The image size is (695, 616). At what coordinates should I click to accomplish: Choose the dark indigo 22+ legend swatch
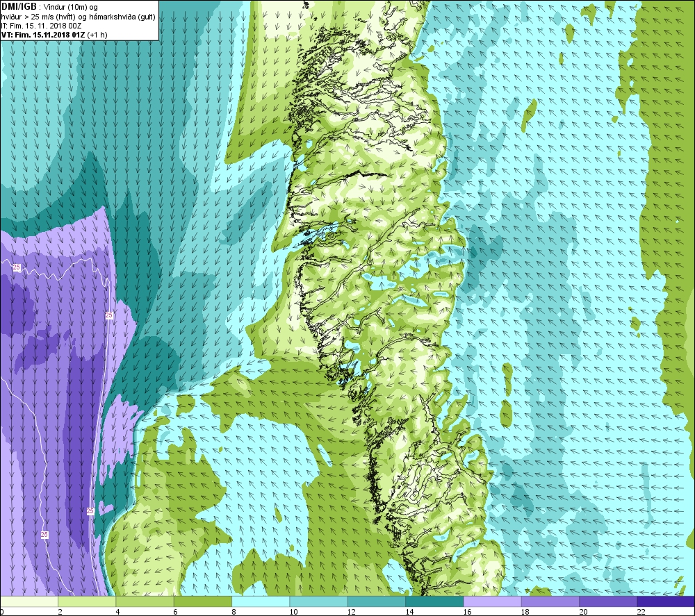(x=665, y=601)
